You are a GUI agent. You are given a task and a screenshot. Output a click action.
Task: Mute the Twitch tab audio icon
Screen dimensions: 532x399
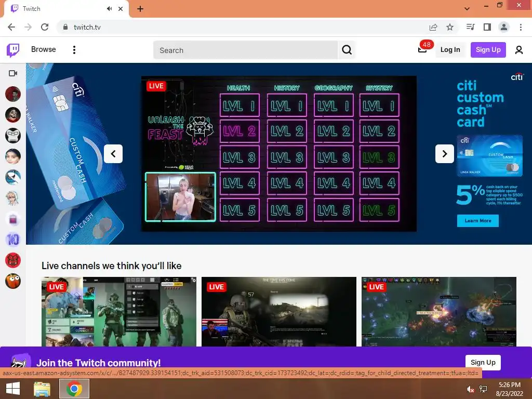(x=109, y=9)
